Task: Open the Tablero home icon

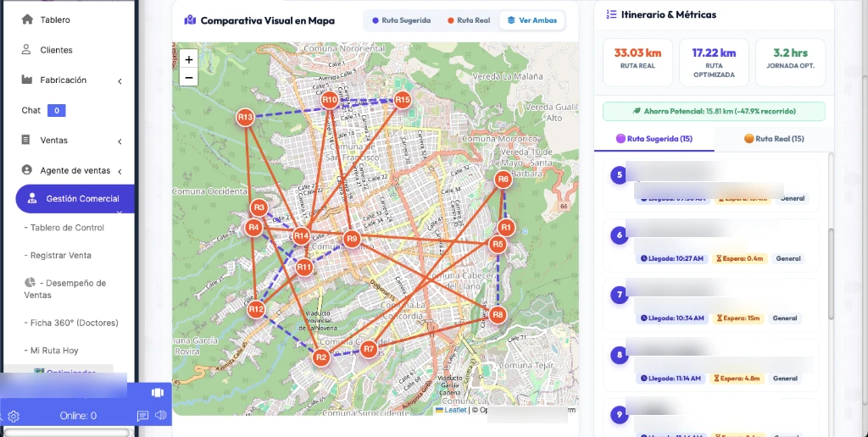Action: (27, 19)
